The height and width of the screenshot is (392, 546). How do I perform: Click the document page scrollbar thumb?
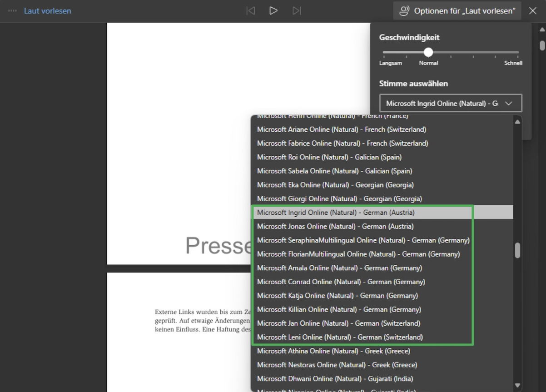click(x=542, y=45)
